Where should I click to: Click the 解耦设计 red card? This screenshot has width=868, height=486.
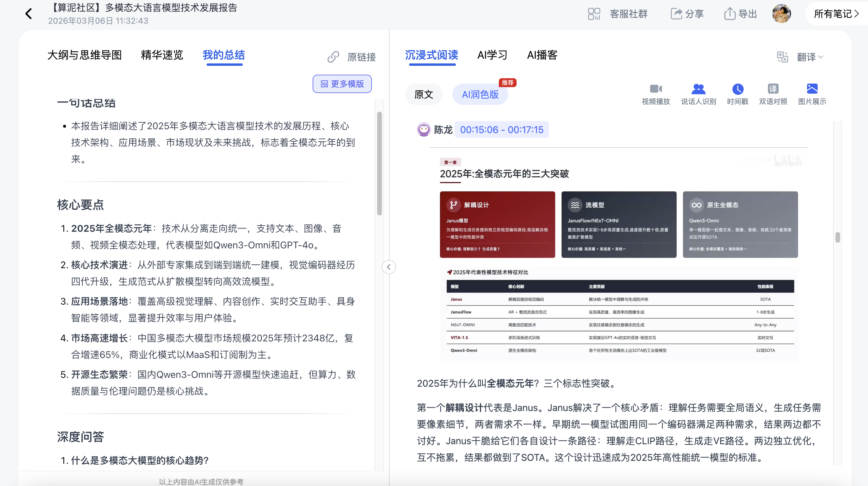click(497, 225)
